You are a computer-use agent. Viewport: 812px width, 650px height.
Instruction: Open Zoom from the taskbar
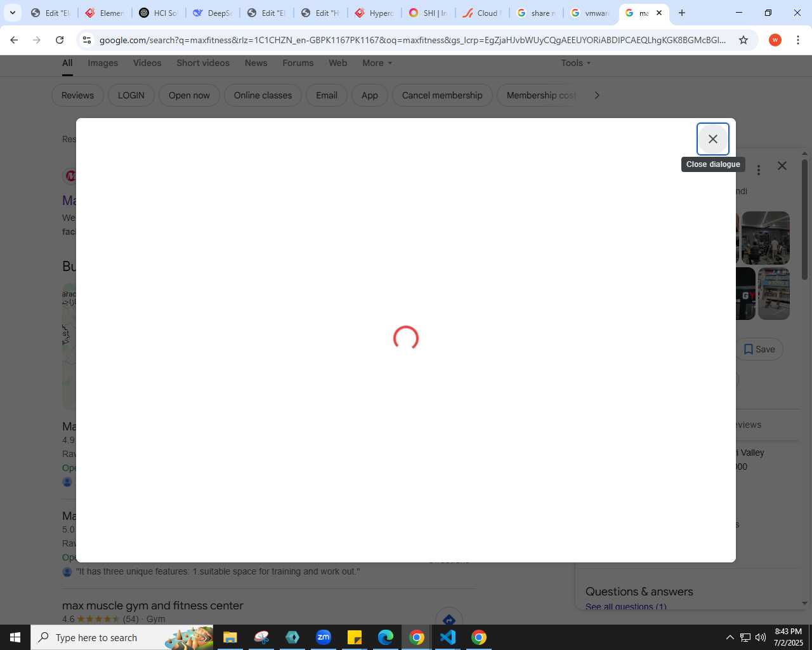[324, 637]
